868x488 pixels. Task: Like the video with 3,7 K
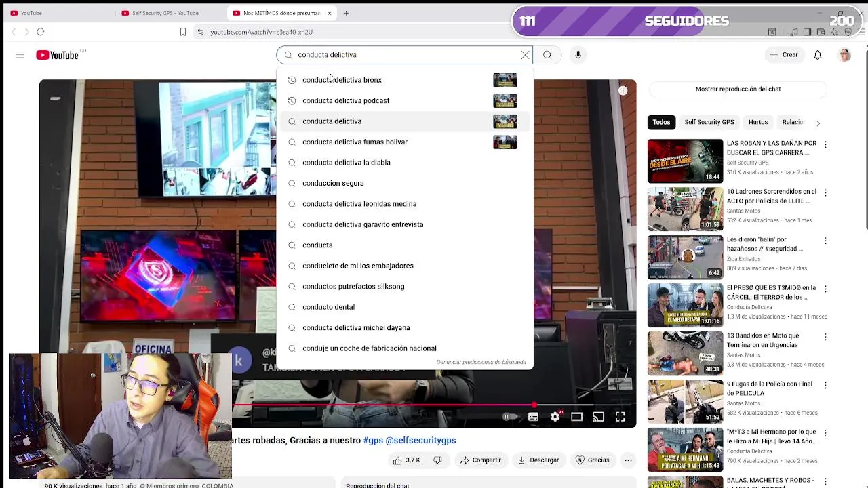407,460
